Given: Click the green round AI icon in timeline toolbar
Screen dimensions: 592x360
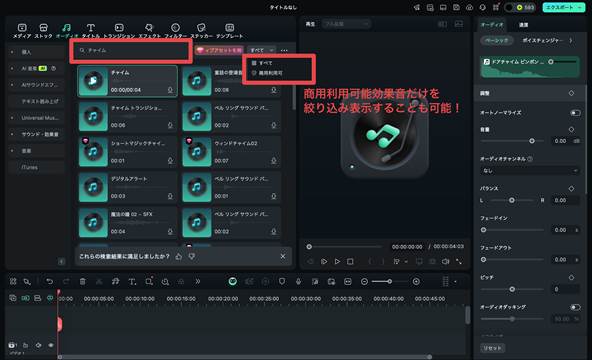Looking at the screenshot, I should coord(233,282).
